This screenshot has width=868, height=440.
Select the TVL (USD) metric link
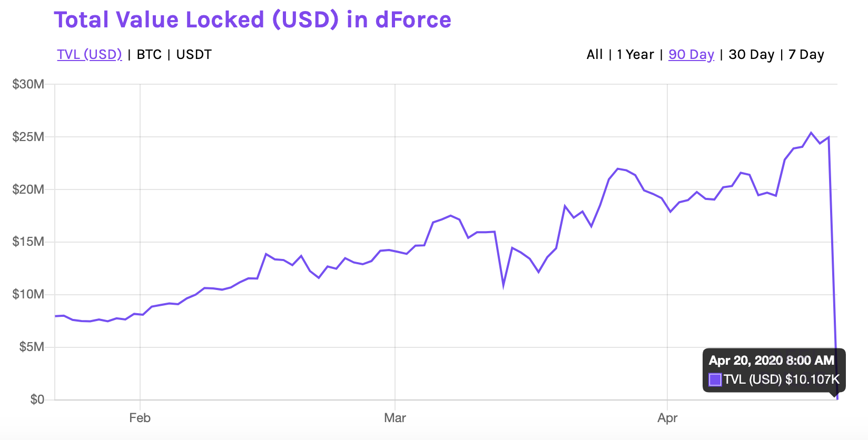(x=88, y=54)
